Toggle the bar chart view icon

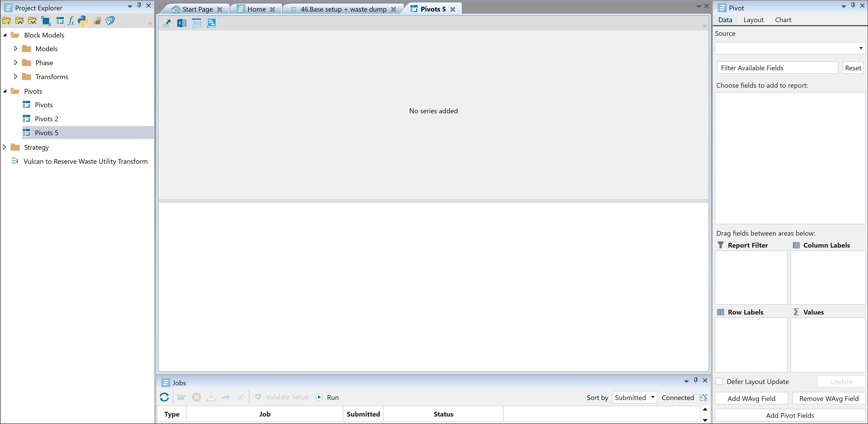(x=211, y=23)
